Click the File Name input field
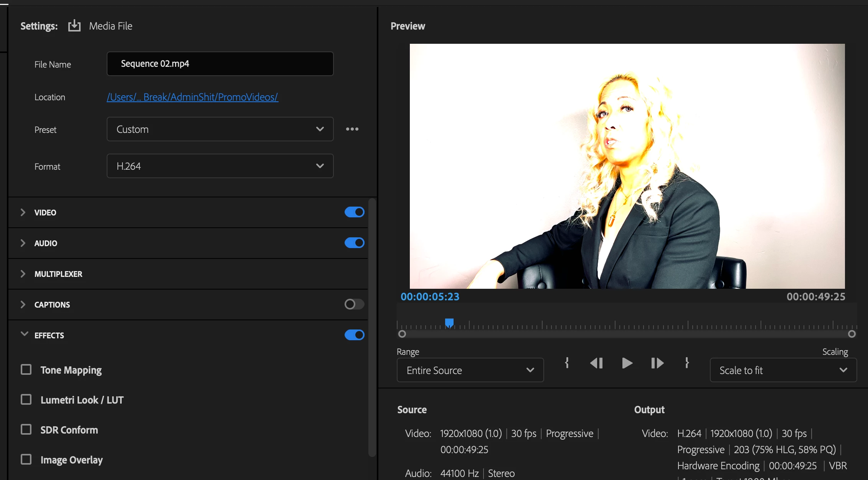The height and width of the screenshot is (480, 868). click(220, 64)
